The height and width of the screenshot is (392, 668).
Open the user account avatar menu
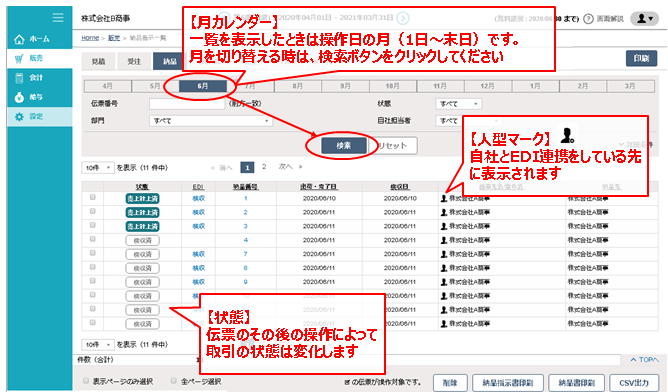[645, 18]
